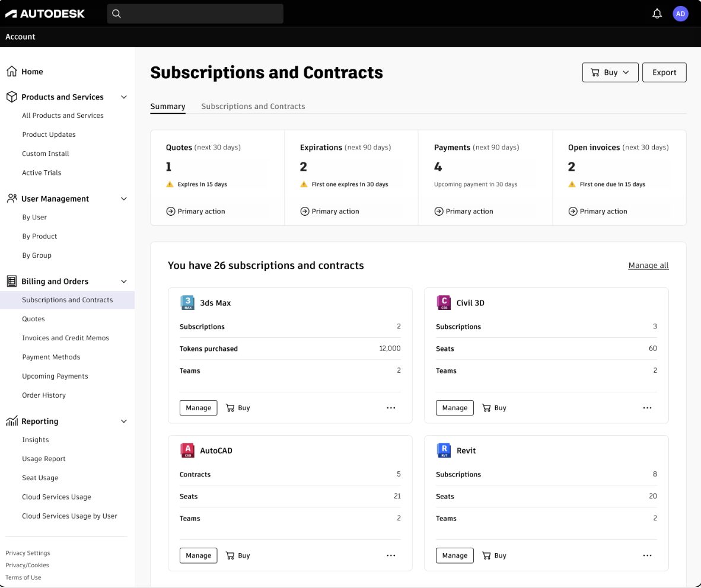Open notifications via the bell icon
This screenshot has width=701, height=588.
click(657, 13)
